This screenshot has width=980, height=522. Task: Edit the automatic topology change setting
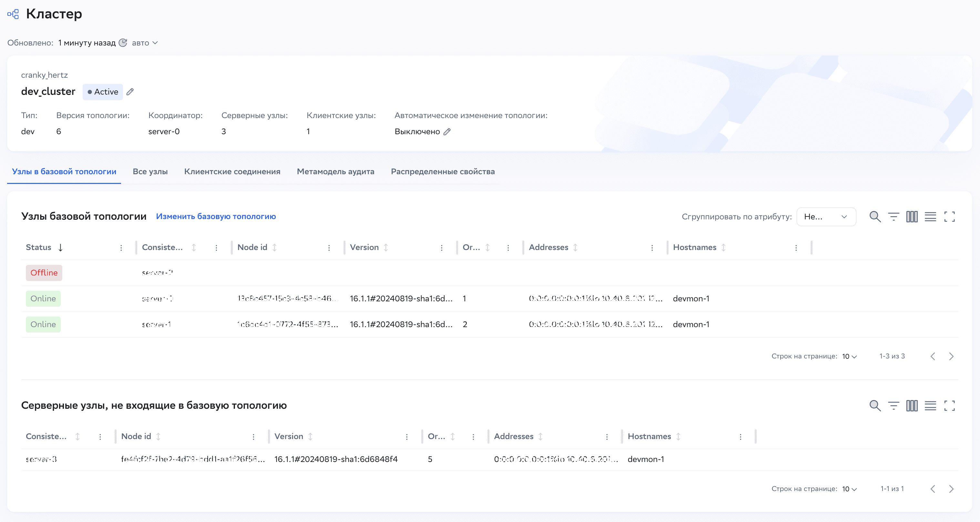tap(447, 132)
